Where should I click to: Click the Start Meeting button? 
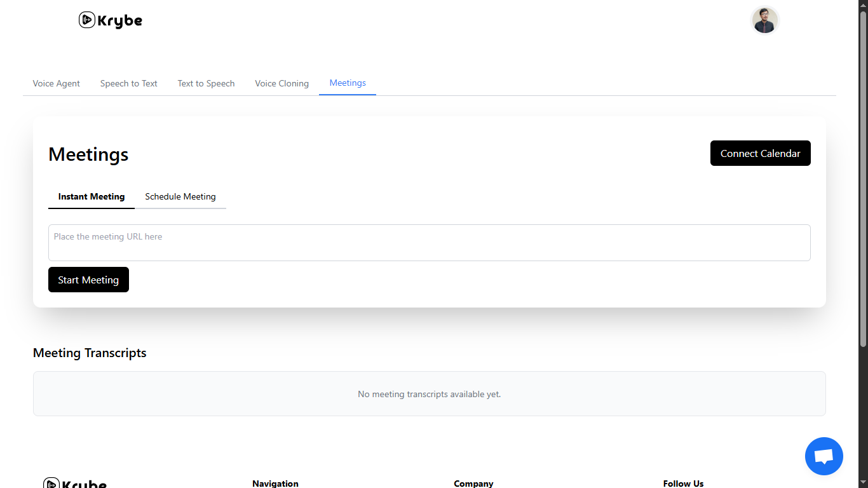88,280
